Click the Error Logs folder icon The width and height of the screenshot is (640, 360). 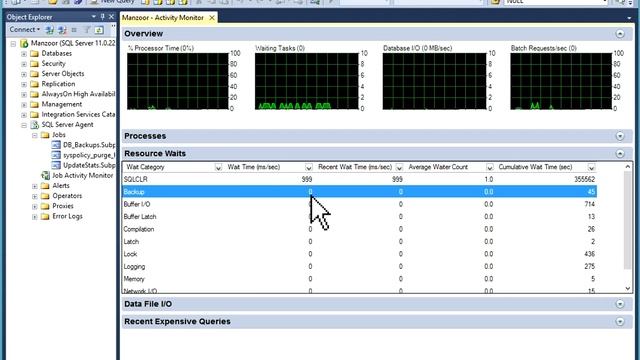click(45, 216)
